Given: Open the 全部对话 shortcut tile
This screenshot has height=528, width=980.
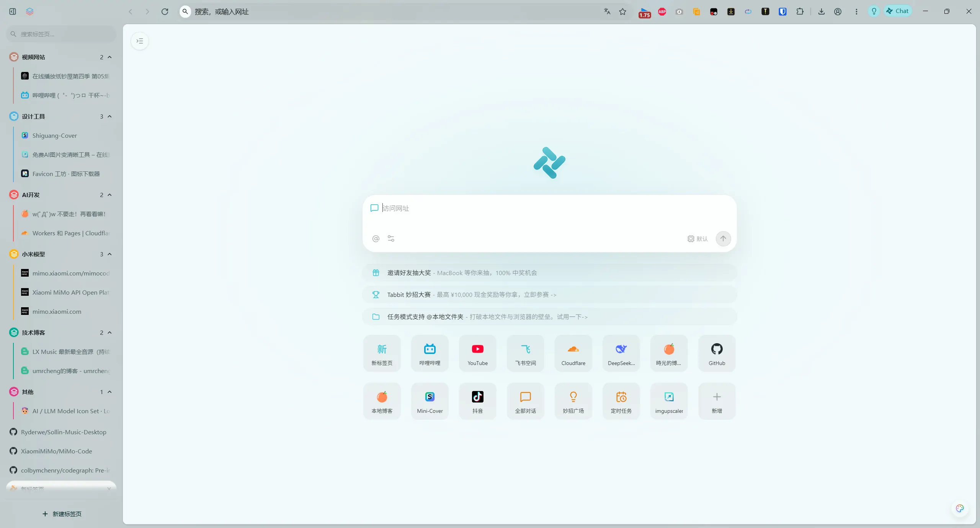Looking at the screenshot, I should [x=526, y=401].
